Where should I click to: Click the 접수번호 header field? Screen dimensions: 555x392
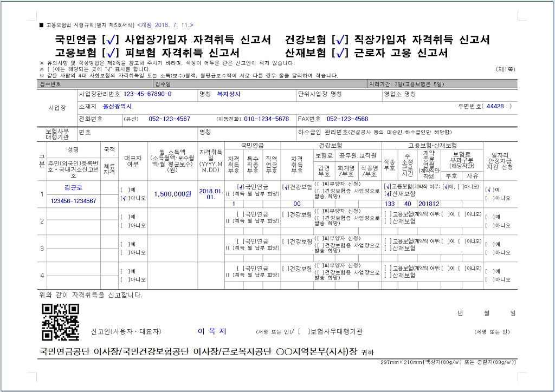95,84
